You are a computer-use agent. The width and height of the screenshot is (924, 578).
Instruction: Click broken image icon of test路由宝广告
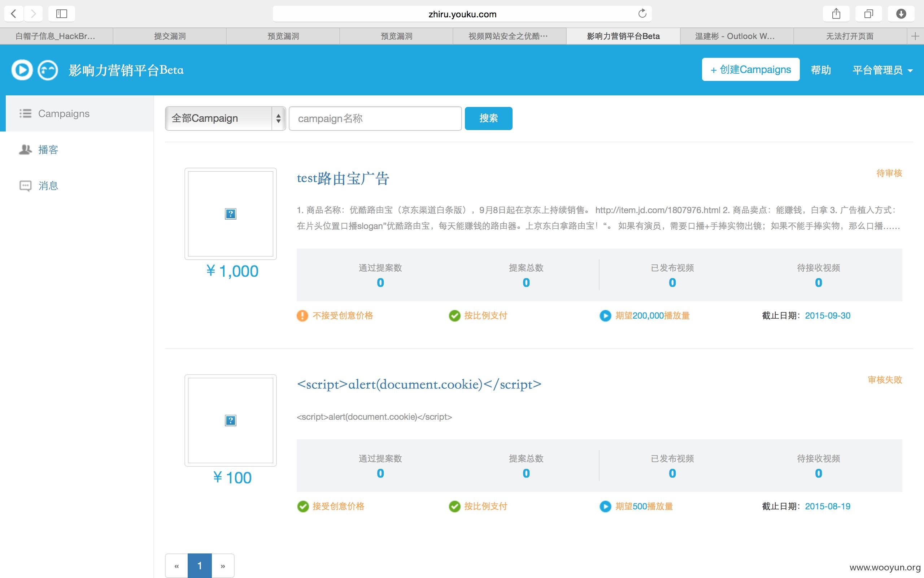pos(231,214)
